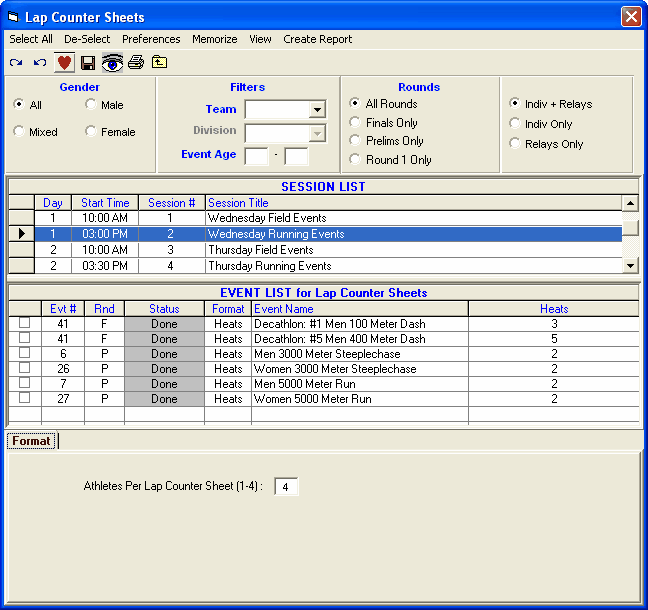Click the Session Title column header

(413, 203)
